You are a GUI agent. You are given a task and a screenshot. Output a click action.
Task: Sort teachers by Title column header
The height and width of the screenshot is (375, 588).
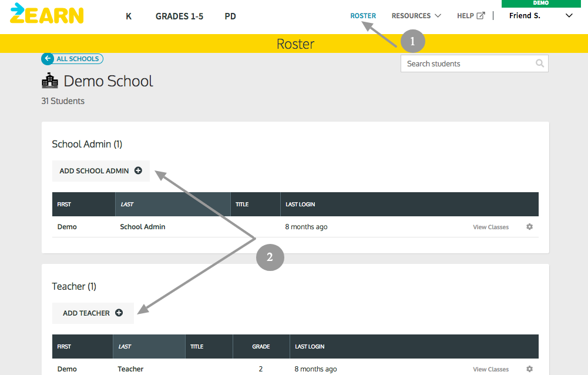(209, 346)
